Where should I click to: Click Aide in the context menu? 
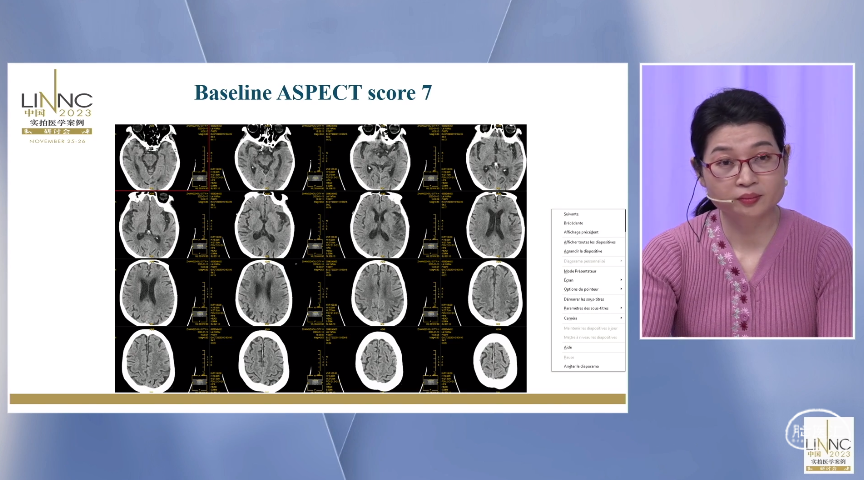pyautogui.click(x=568, y=347)
